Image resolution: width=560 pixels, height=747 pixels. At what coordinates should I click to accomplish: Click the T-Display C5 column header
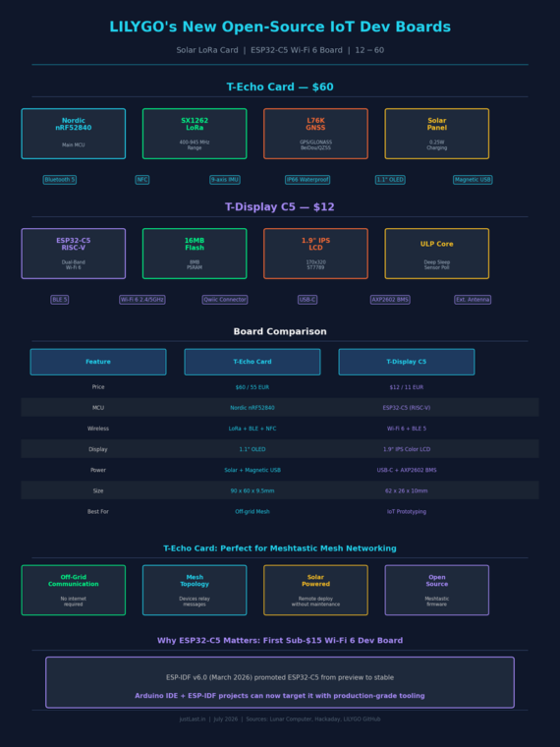click(x=407, y=362)
